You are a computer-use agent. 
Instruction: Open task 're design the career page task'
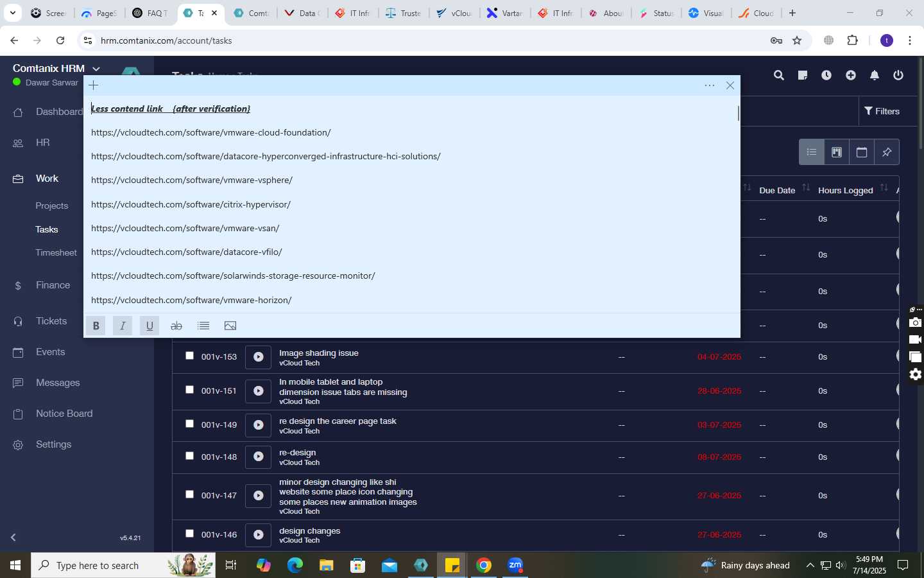338,421
